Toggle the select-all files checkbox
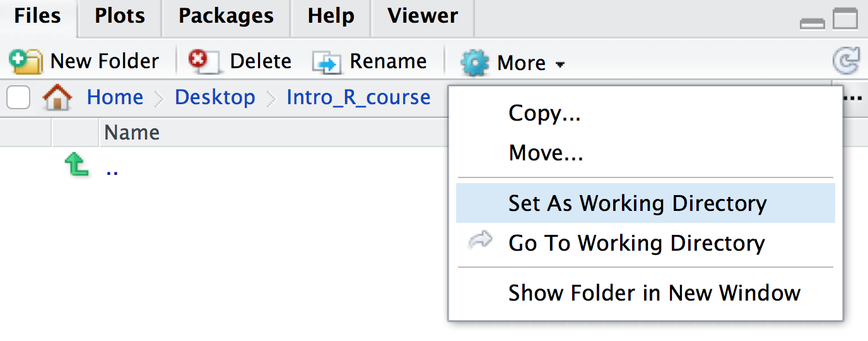This screenshot has width=868, height=341. [18, 98]
